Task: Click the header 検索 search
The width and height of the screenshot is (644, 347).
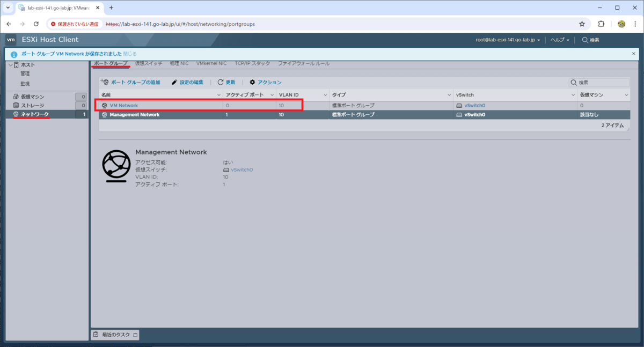Action: (x=590, y=40)
